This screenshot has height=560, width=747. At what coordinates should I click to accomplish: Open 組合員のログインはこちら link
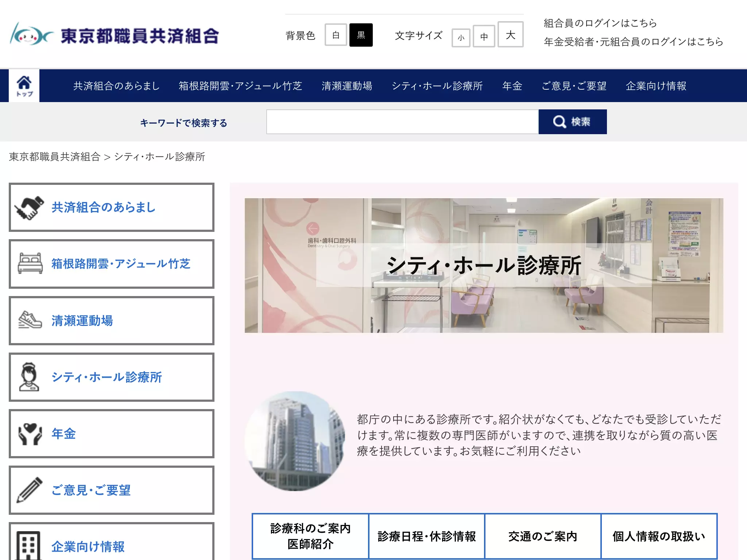[x=600, y=23]
